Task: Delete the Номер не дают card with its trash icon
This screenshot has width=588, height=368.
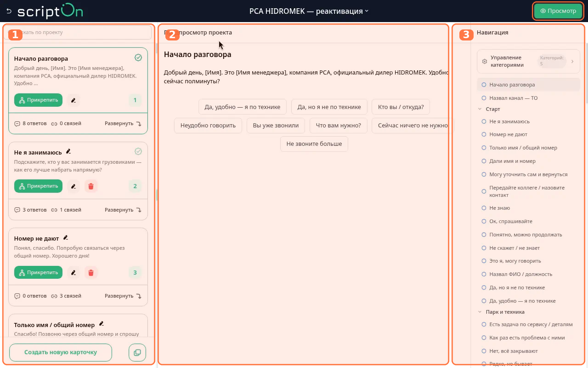Action: [x=91, y=272]
